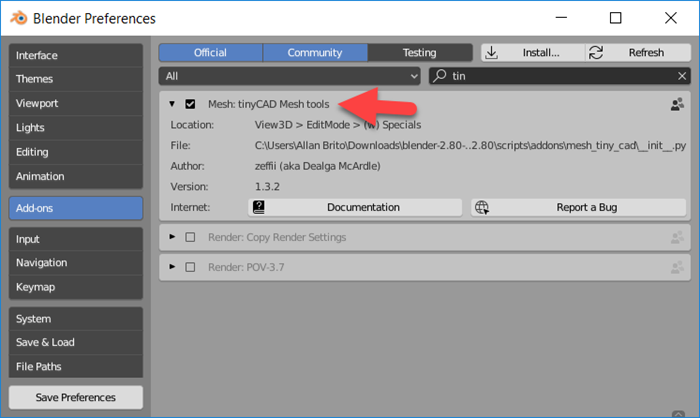Open the All category dropdown

click(290, 76)
